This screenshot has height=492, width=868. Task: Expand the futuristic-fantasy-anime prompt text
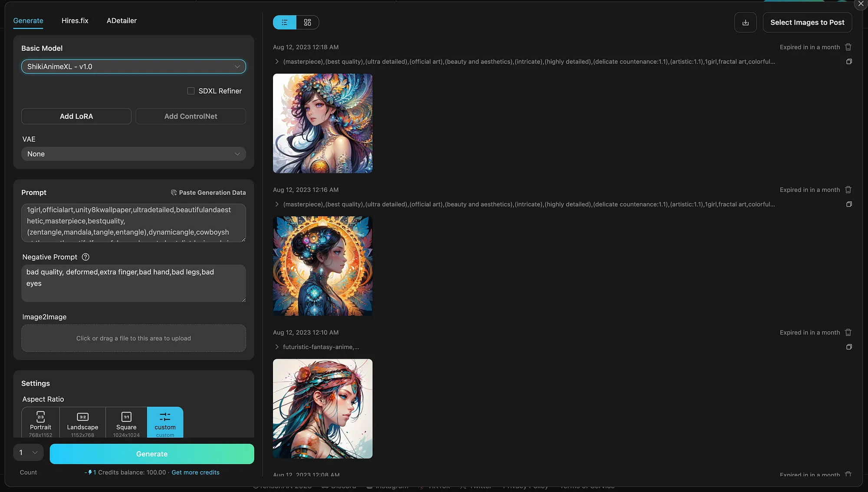point(277,347)
